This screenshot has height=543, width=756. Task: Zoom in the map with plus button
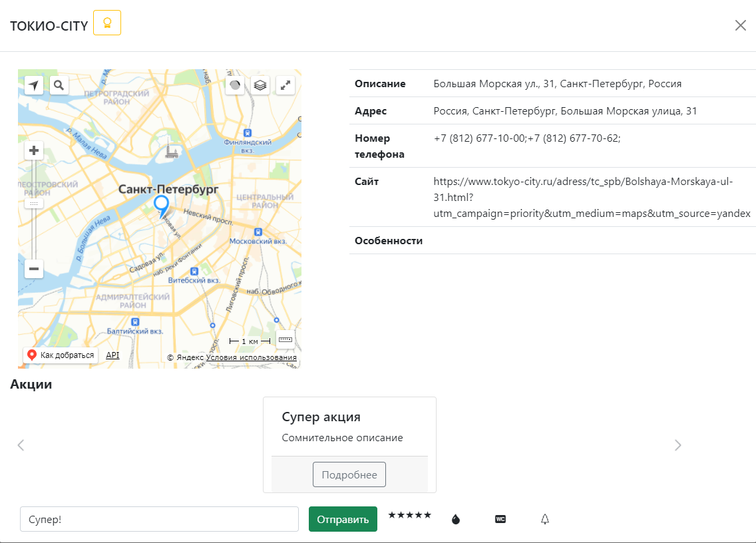[x=34, y=150]
